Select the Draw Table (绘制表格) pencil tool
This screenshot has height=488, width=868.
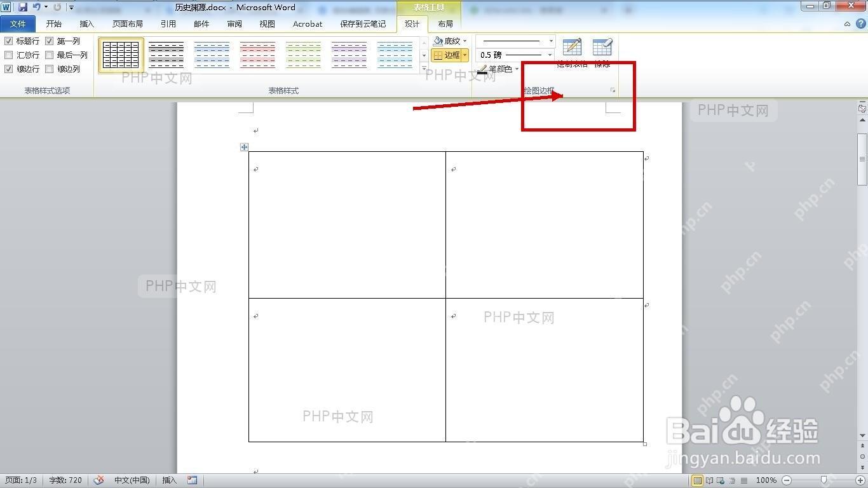click(x=572, y=53)
